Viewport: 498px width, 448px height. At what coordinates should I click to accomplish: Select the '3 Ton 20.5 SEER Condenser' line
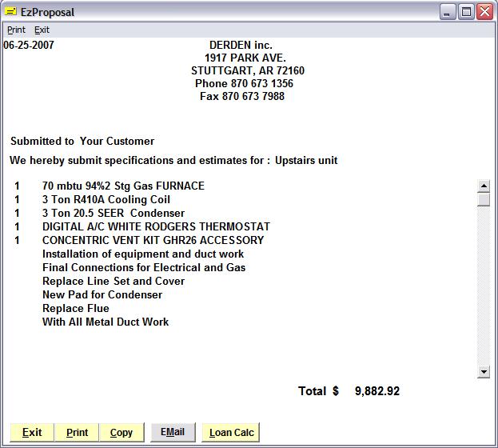pos(114,213)
